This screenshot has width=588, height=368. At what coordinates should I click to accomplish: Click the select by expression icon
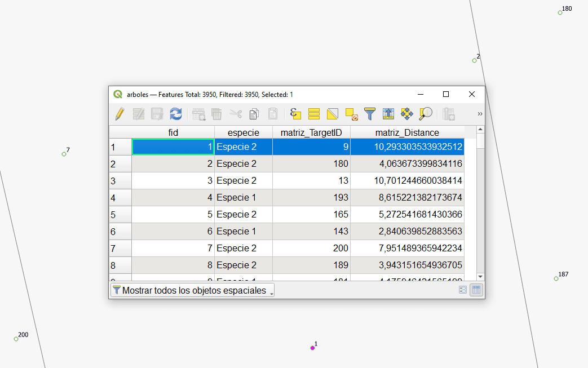coord(295,114)
